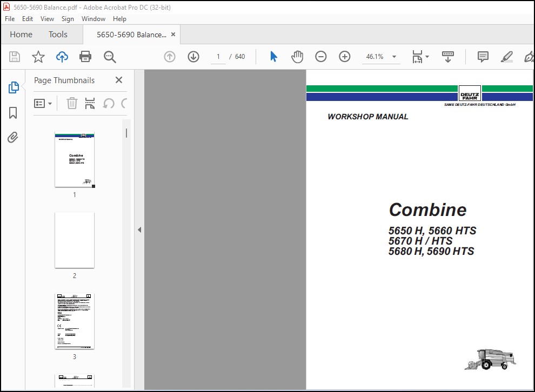The width and height of the screenshot is (535, 392).
Task: Open the zoom level dropdown arrow
Action: point(394,57)
